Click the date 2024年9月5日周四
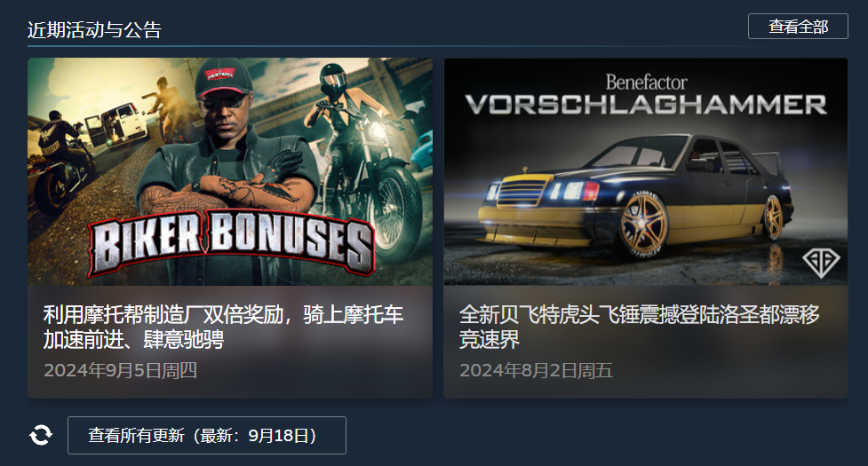This screenshot has height=466, width=868. coord(120,370)
